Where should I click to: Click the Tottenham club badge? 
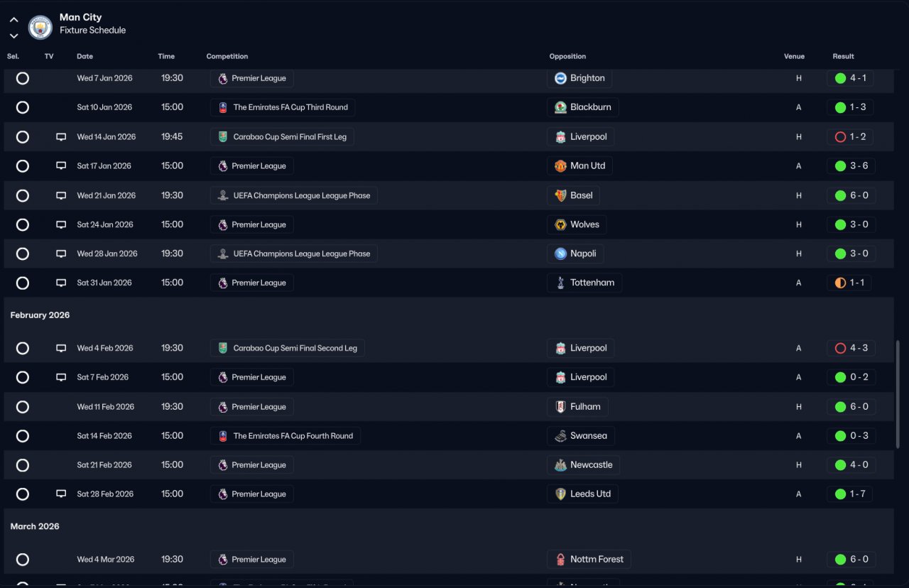(x=560, y=283)
